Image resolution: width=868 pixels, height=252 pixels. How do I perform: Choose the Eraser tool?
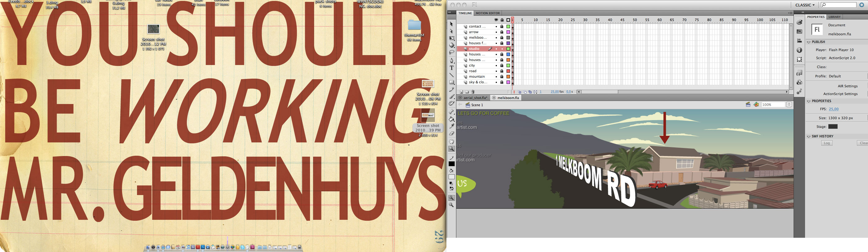coord(452,133)
